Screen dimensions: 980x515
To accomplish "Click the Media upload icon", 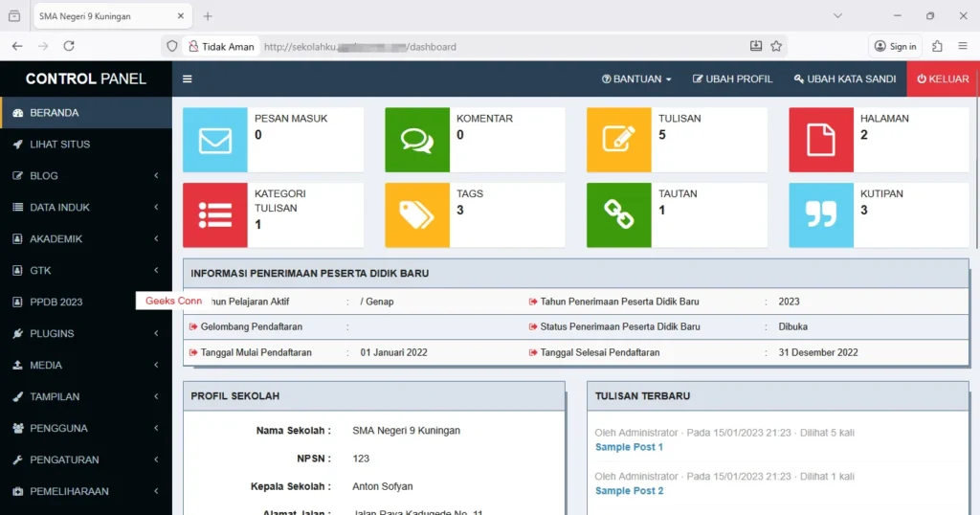I will [x=17, y=365].
